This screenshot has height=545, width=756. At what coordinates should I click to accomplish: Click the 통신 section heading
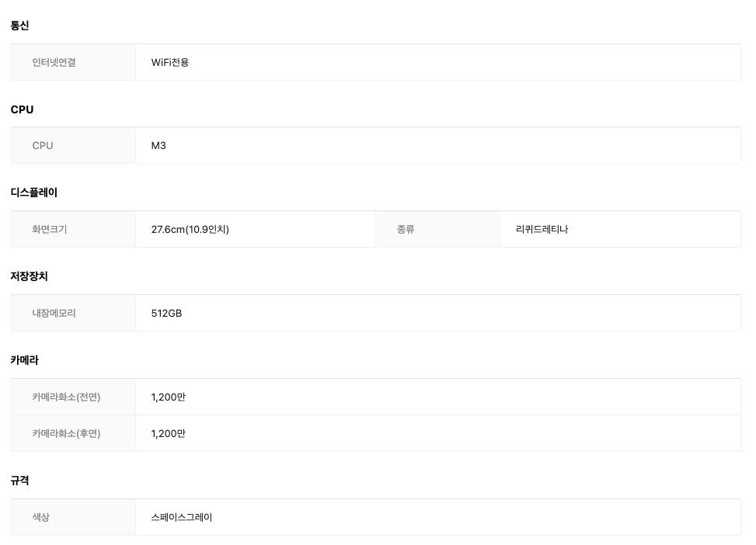(20, 26)
